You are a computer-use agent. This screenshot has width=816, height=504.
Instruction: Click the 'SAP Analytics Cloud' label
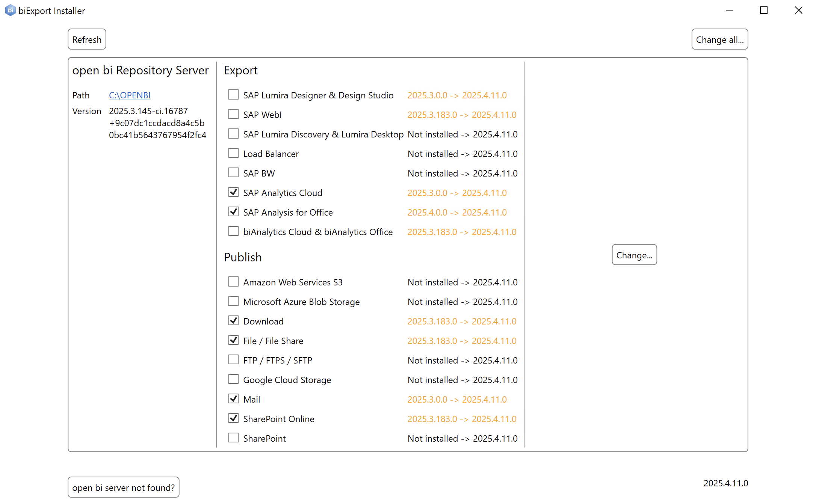pyautogui.click(x=283, y=193)
